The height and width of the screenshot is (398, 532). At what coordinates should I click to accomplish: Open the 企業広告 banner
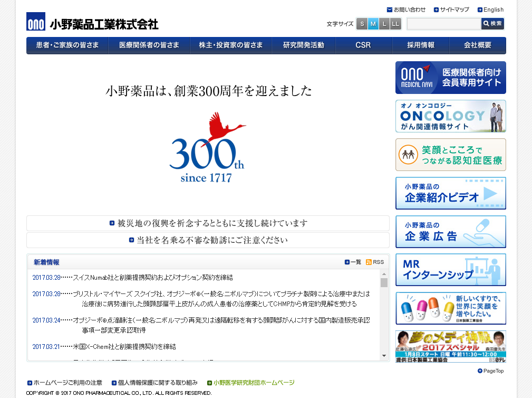point(451,232)
